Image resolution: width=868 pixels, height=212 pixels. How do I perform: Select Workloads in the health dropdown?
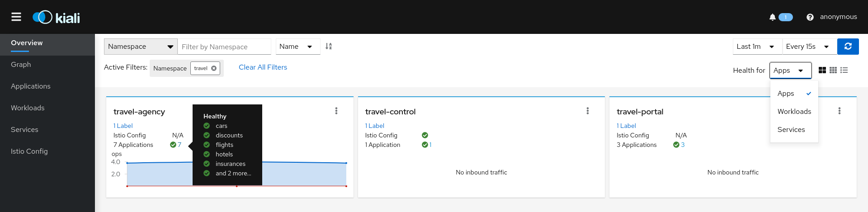click(794, 112)
